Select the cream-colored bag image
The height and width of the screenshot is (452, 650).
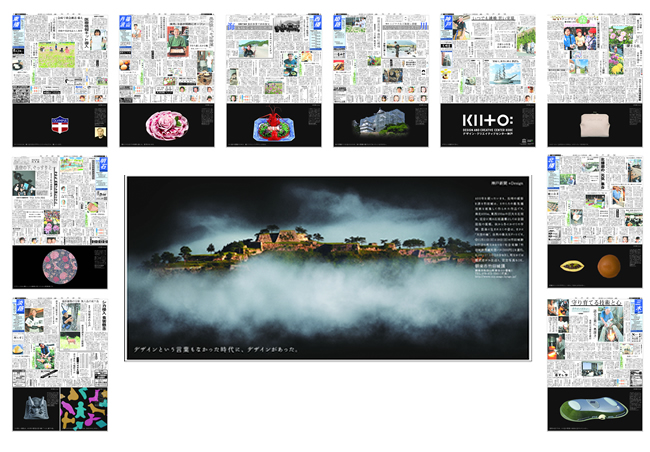(594, 126)
